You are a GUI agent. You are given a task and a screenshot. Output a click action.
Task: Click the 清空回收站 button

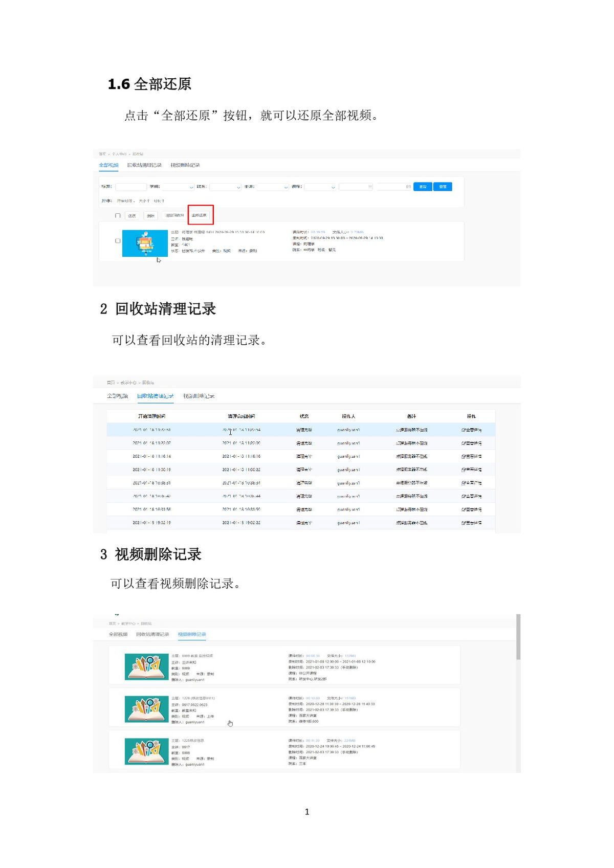(x=174, y=216)
